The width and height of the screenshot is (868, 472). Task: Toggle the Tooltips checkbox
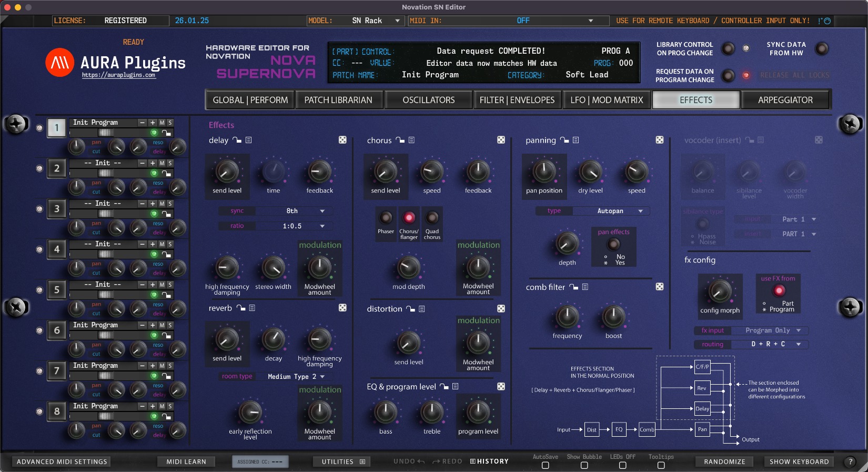tap(661, 465)
